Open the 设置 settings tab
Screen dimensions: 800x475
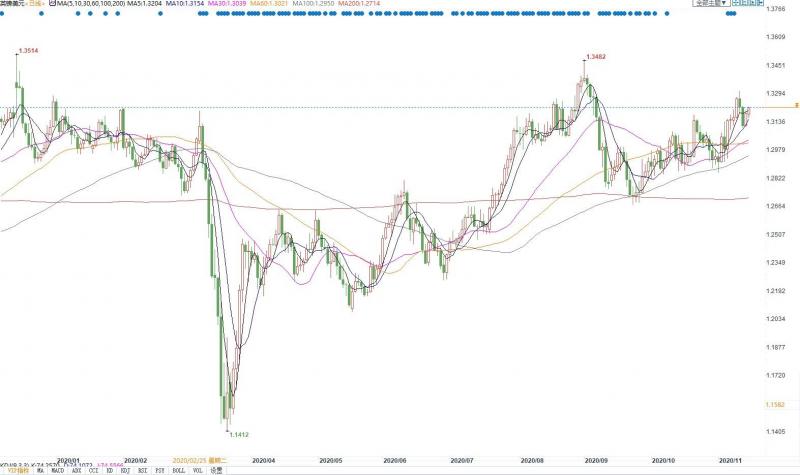tap(216, 471)
